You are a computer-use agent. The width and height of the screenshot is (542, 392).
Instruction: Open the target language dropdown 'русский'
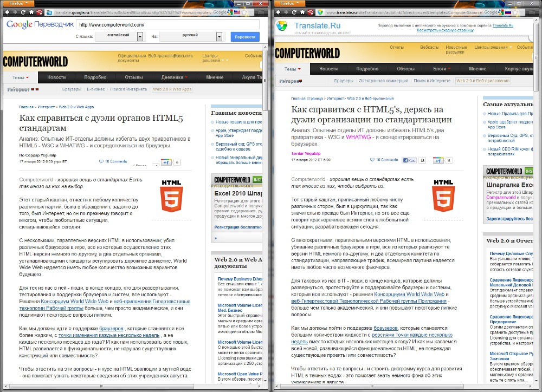pos(220,36)
